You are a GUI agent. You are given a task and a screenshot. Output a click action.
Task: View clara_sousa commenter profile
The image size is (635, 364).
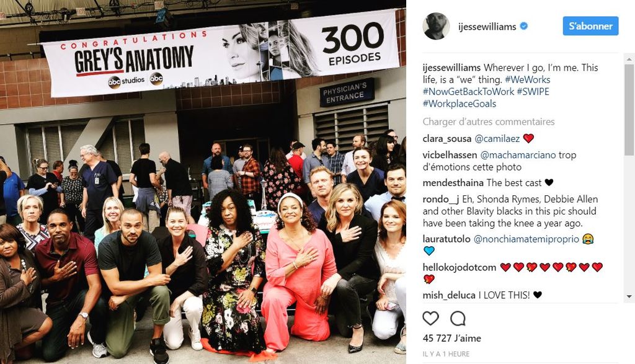pyautogui.click(x=447, y=138)
